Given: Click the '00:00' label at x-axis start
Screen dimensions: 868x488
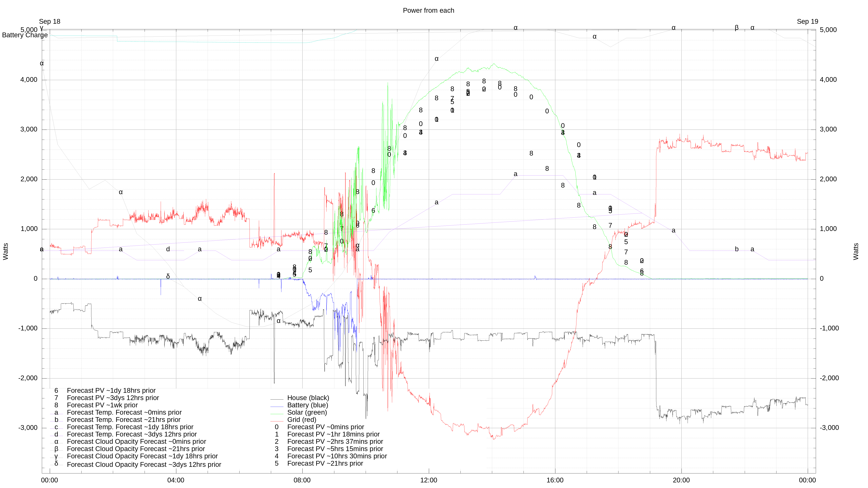Looking at the screenshot, I should point(50,480).
